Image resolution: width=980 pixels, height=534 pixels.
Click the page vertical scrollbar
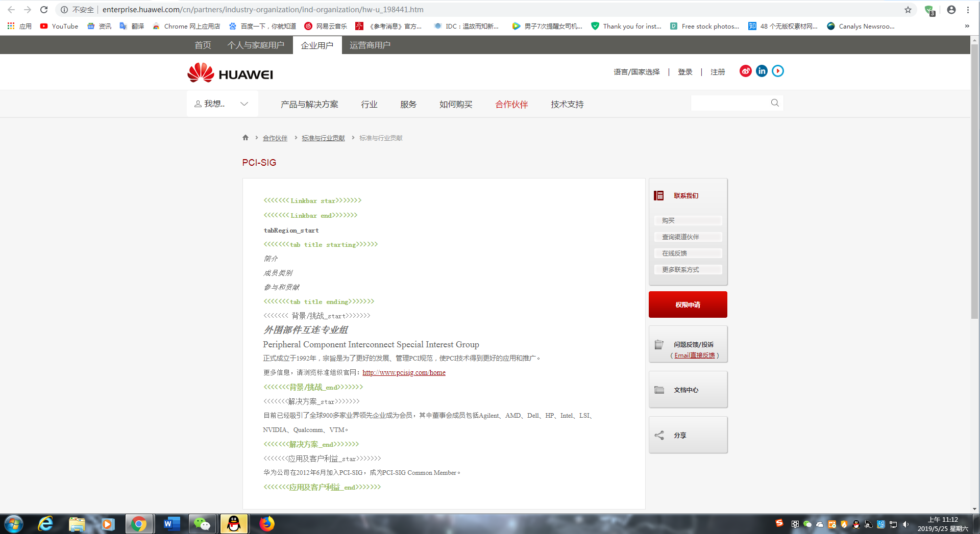tap(974, 181)
